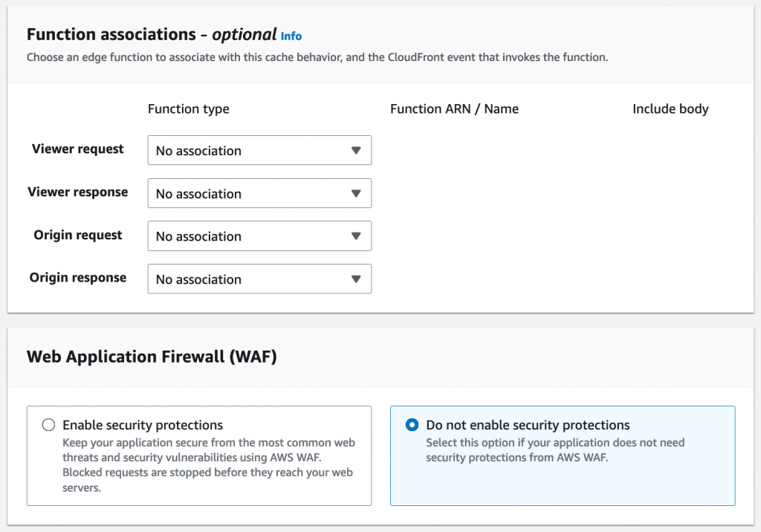Click the 'Choose an edge function' description text
Viewport: 761px width, 532px height.
317,57
